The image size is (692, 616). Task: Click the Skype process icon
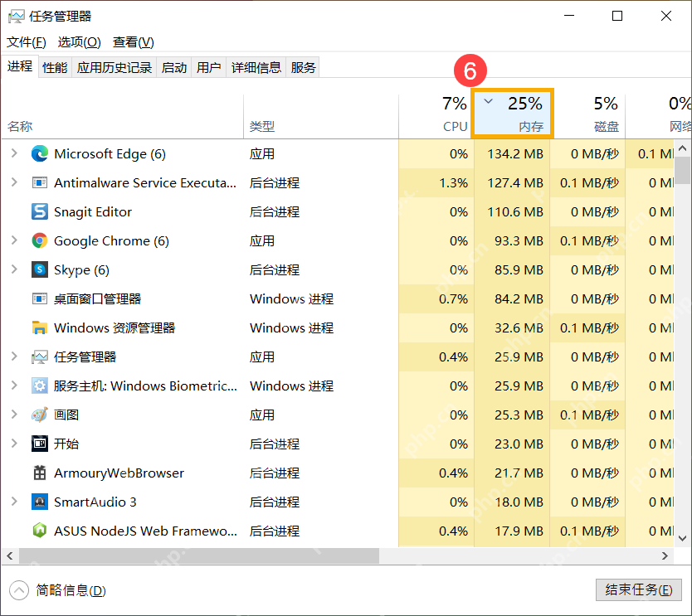40,269
